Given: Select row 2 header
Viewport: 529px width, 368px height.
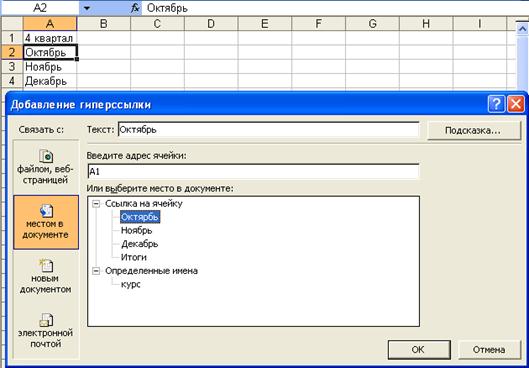Looking at the screenshot, I should pyautogui.click(x=12, y=53).
